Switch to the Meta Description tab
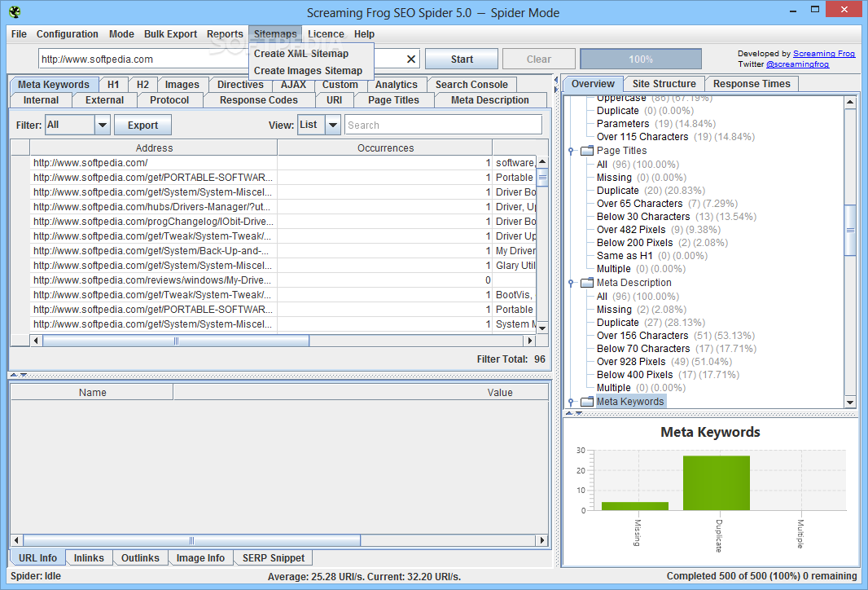Viewport: 868px width, 590px height. click(490, 100)
